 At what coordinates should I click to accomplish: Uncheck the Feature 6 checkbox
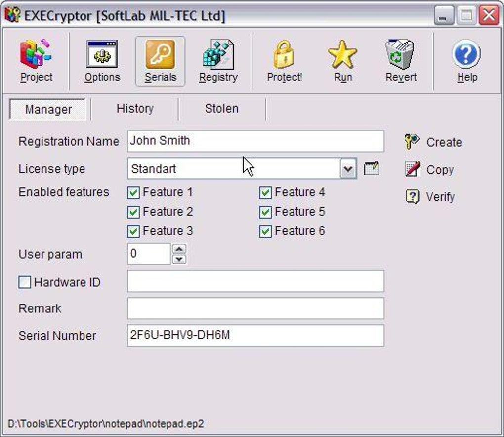tap(265, 231)
